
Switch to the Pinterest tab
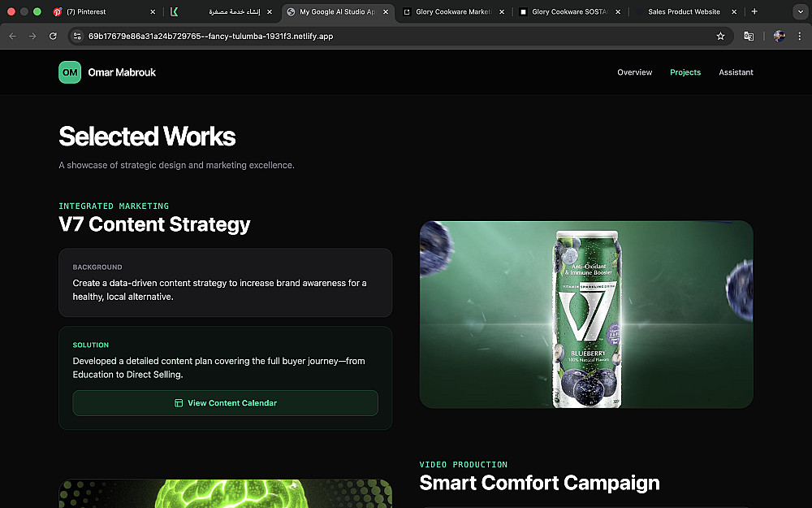[104, 11]
